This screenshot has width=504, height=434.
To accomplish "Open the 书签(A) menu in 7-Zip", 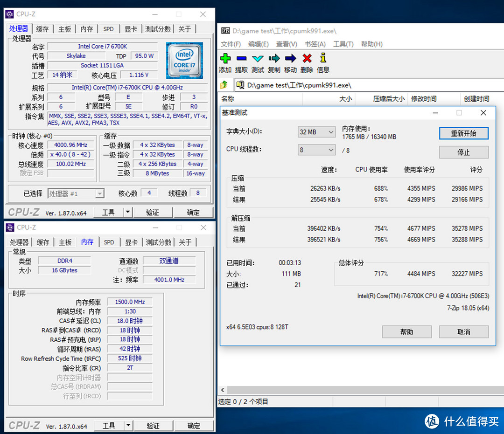I will click(315, 44).
